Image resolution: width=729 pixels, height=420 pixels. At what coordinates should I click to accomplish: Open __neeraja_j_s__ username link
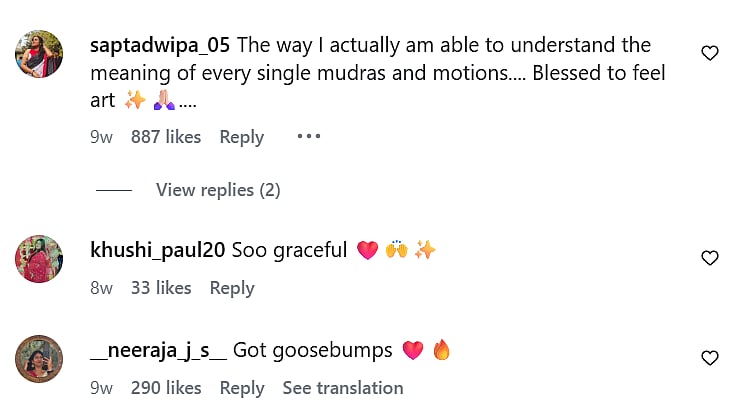click(160, 350)
